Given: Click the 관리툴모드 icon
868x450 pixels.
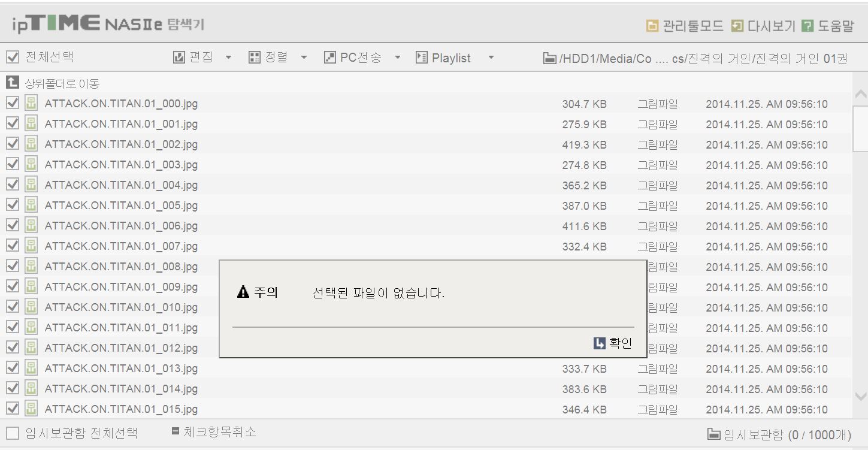Looking at the screenshot, I should click(652, 26).
